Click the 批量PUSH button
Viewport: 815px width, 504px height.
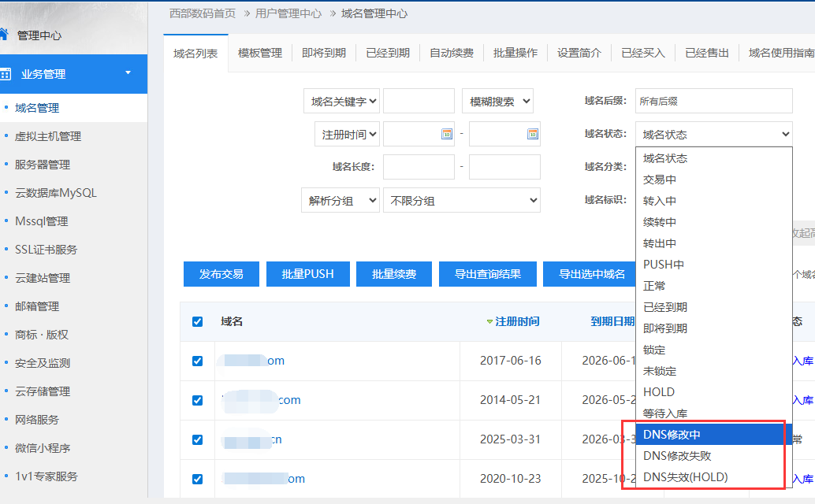[x=307, y=274]
